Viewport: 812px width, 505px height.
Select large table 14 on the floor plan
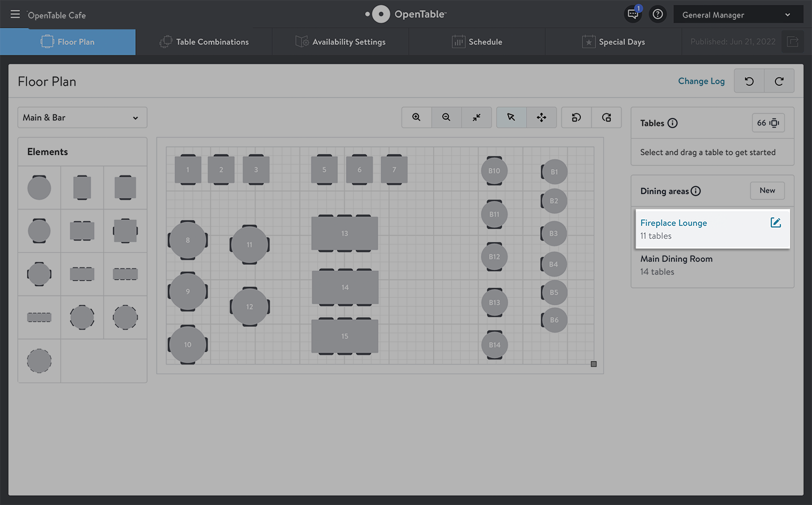[x=345, y=287]
